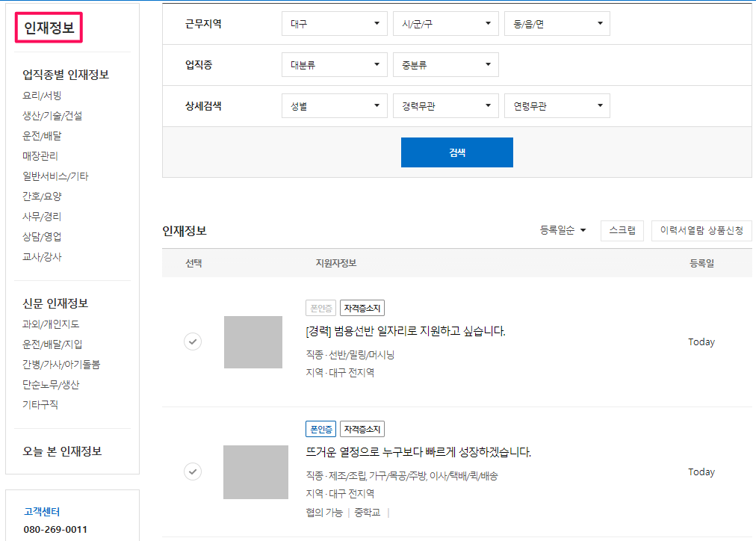Select 일반서비스/기타 category

pyautogui.click(x=55, y=176)
